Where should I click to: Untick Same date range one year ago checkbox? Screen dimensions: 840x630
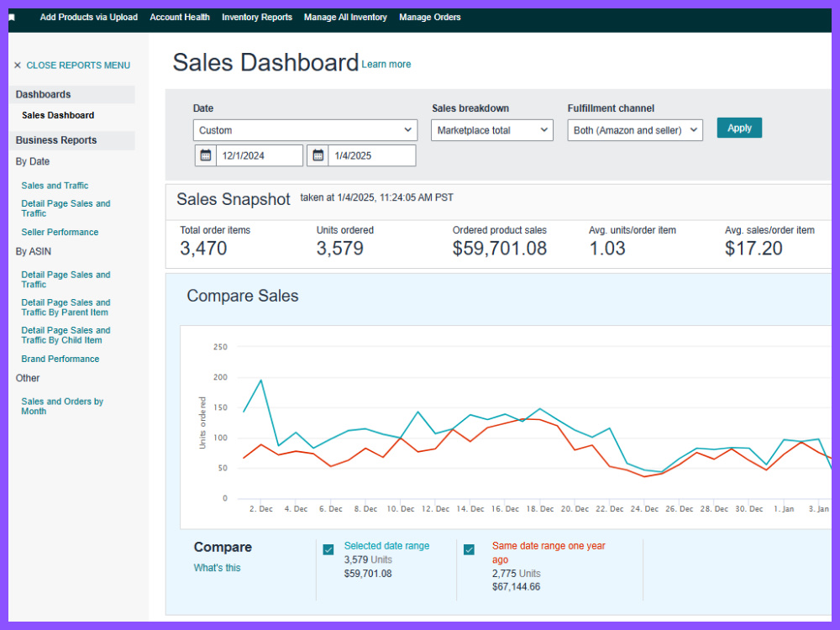click(x=469, y=549)
